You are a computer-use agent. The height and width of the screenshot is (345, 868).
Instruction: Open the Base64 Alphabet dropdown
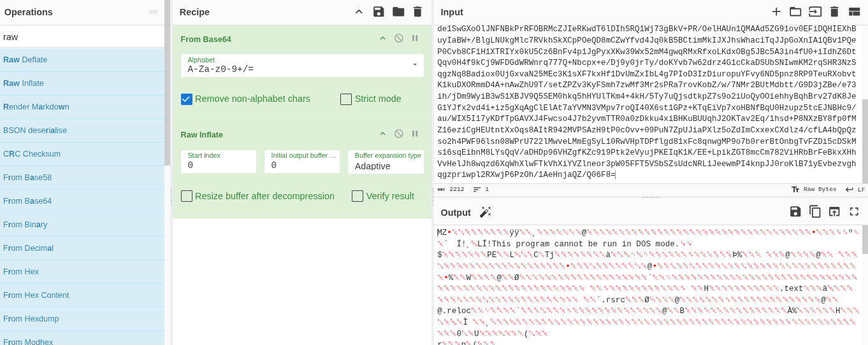point(302,66)
